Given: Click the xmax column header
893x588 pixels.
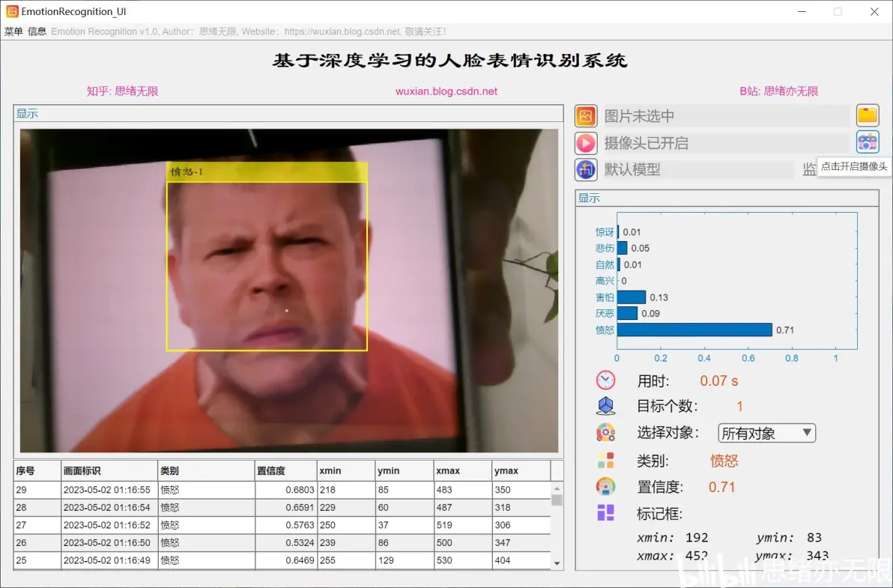Looking at the screenshot, I should (463, 470).
